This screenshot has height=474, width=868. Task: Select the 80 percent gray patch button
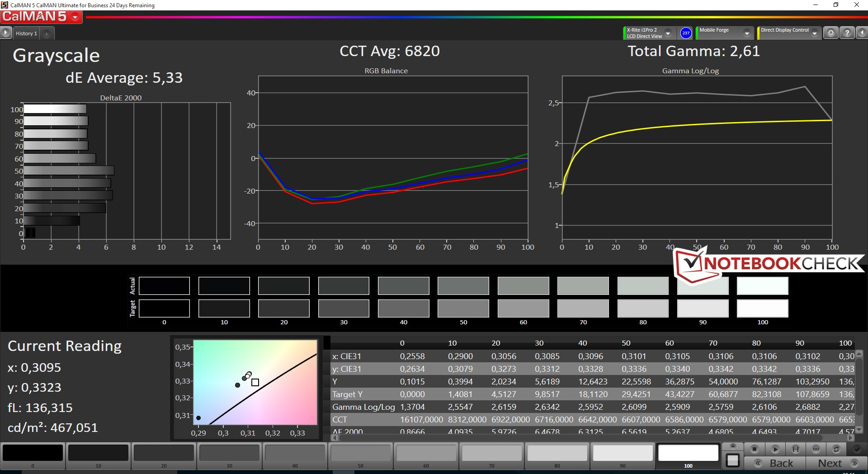[x=557, y=456]
